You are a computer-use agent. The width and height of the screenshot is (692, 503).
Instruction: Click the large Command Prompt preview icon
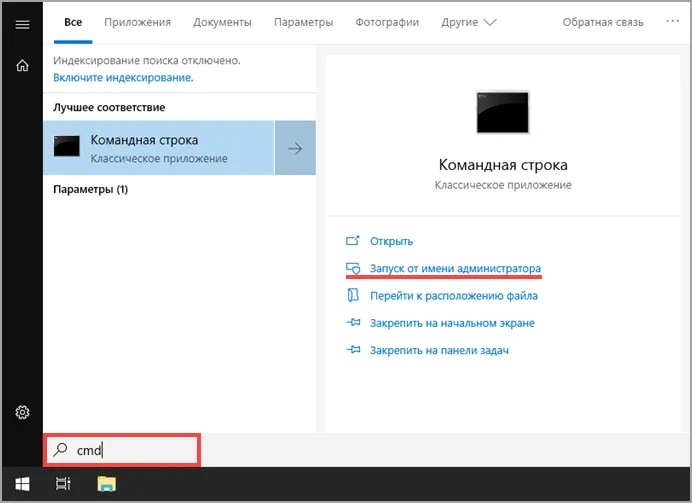click(x=502, y=112)
